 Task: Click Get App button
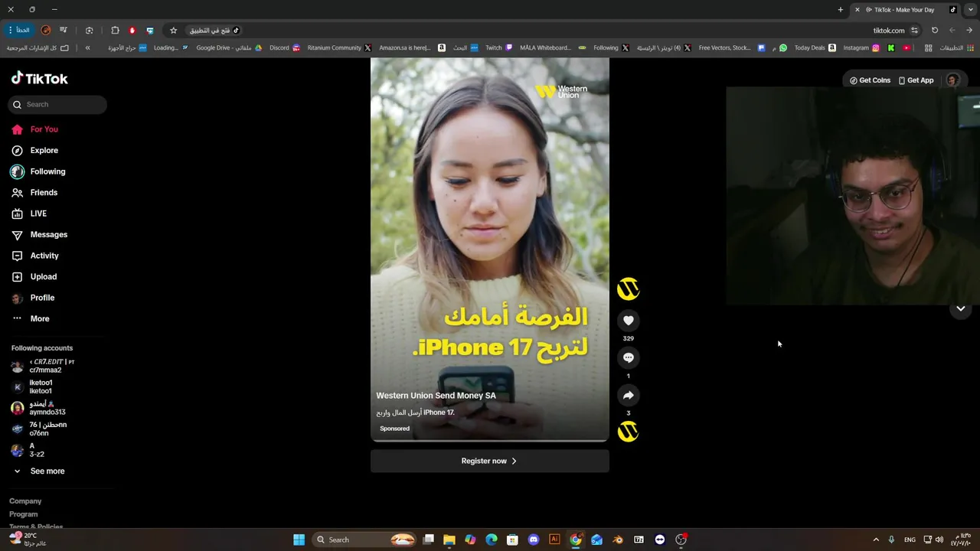coord(916,80)
